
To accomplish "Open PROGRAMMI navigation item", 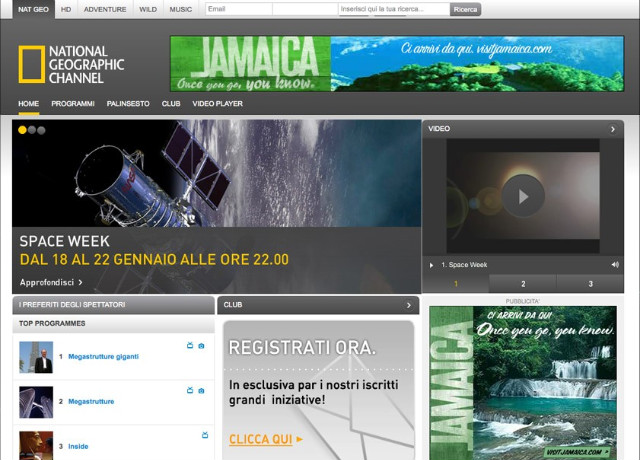I will [x=73, y=104].
